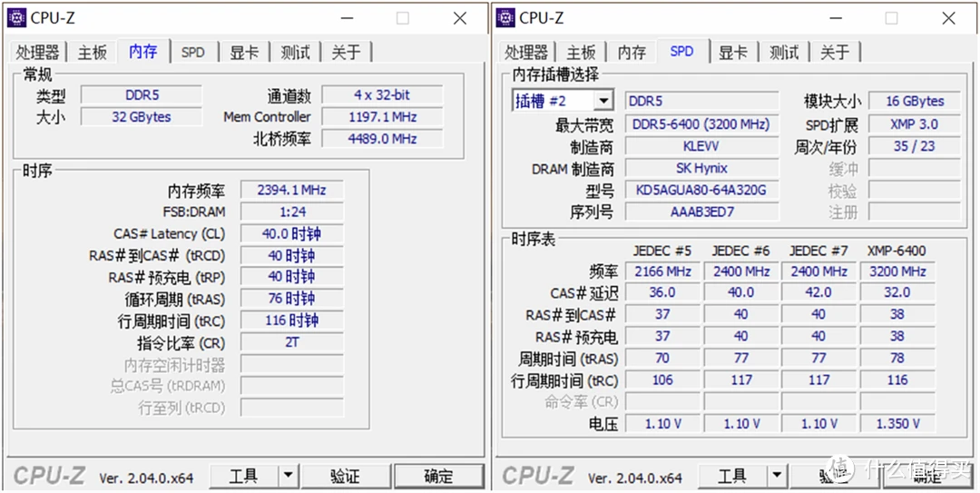Click the 3200 MHz XMP frequency cell
Screen dimensions: 980x493
(x=897, y=271)
